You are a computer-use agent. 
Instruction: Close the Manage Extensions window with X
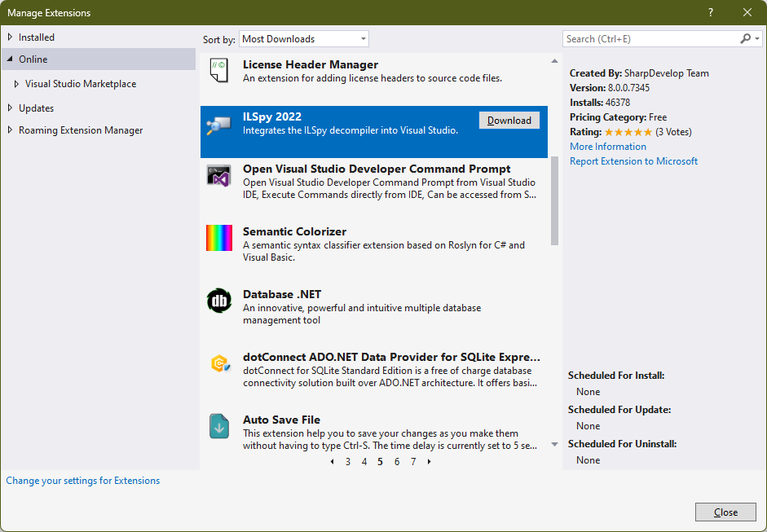pos(747,13)
